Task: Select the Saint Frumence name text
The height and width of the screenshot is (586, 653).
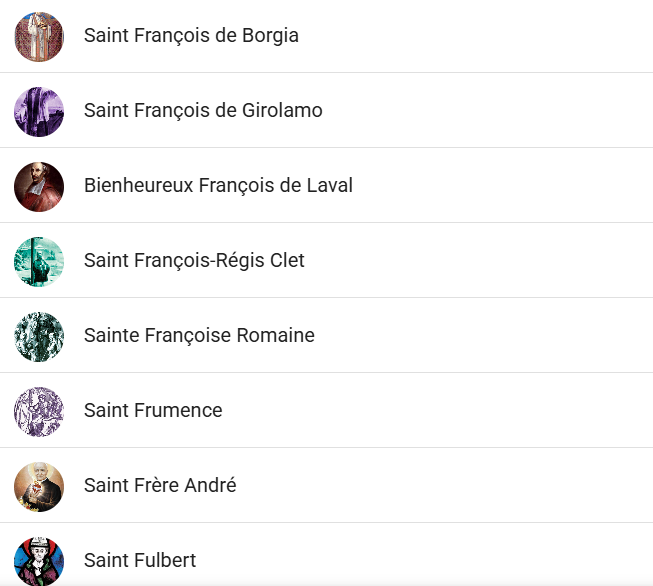Action: [153, 411]
